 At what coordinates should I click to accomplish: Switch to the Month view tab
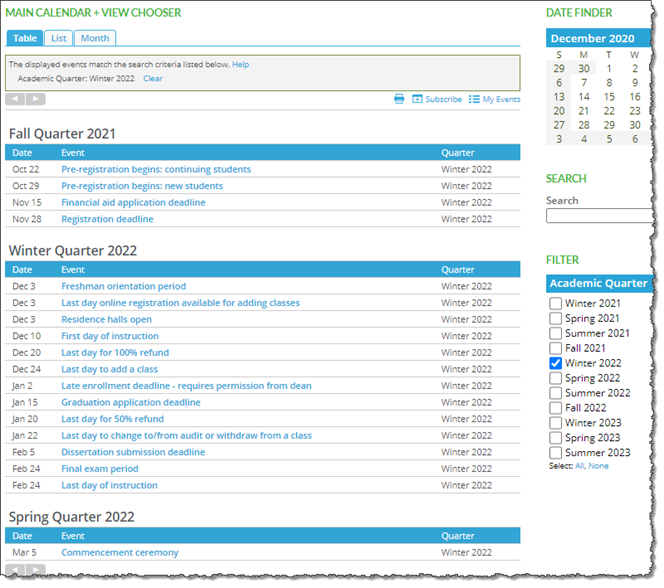click(95, 38)
